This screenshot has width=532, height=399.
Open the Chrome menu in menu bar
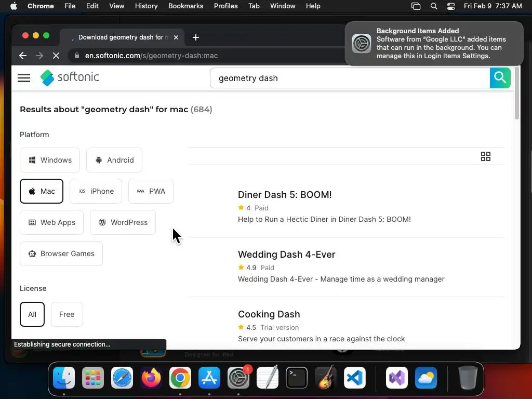pos(41,6)
